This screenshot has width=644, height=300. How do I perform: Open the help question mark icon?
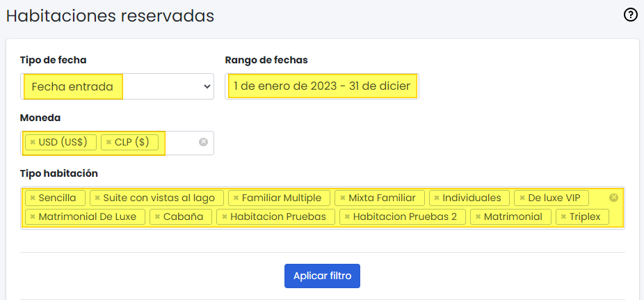631,15
